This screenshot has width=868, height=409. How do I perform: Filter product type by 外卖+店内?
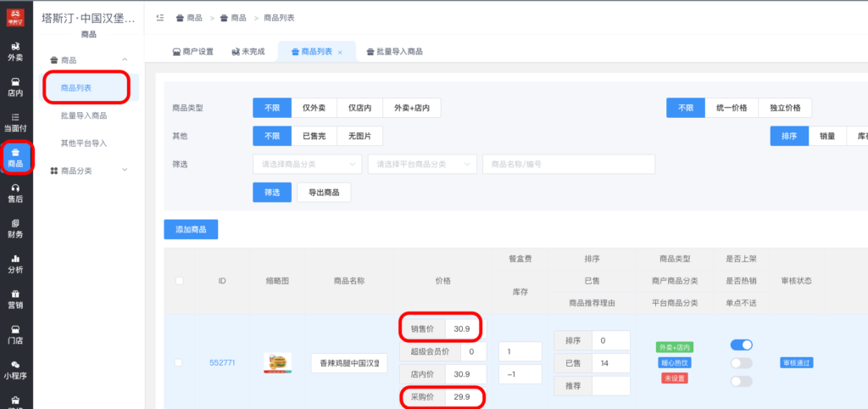click(411, 108)
